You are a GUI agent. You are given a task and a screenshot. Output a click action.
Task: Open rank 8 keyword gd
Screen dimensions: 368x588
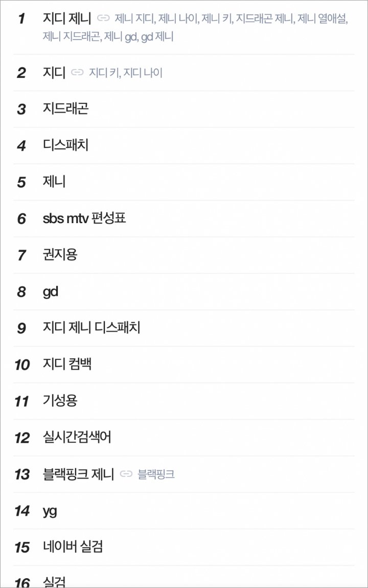click(51, 292)
